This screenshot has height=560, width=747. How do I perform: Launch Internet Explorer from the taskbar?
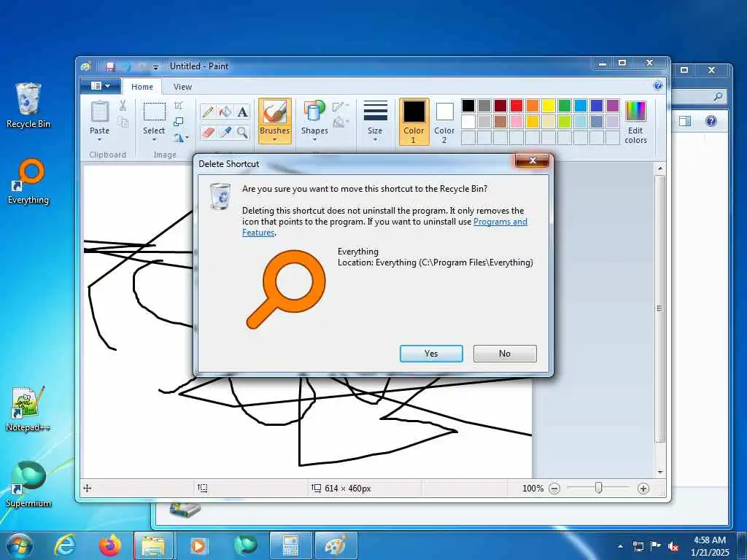point(65,545)
